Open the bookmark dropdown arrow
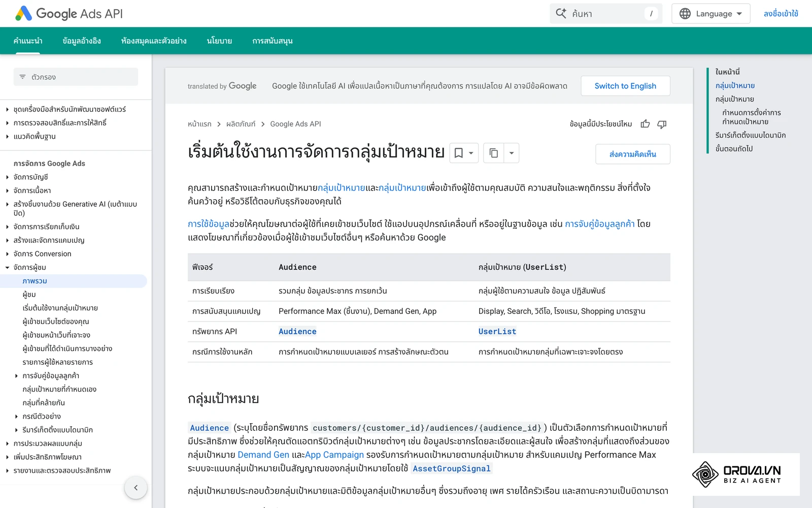Image resolution: width=812 pixels, height=508 pixels. 471,153
